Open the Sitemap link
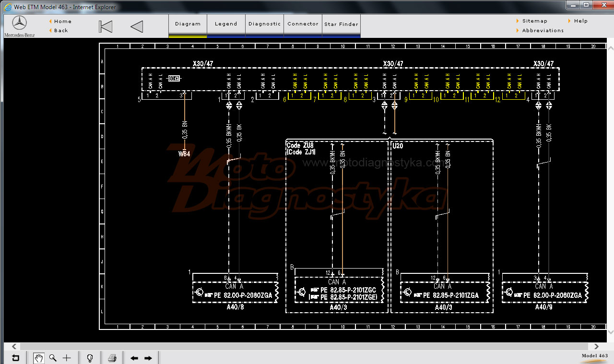The height and width of the screenshot is (364, 614). click(x=535, y=21)
